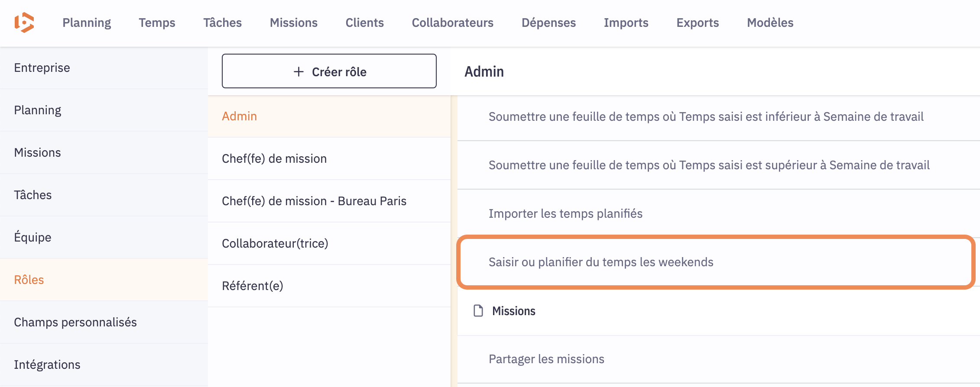This screenshot has width=980, height=387.
Task: Select the Chef(fe) de mission role
Action: click(274, 159)
